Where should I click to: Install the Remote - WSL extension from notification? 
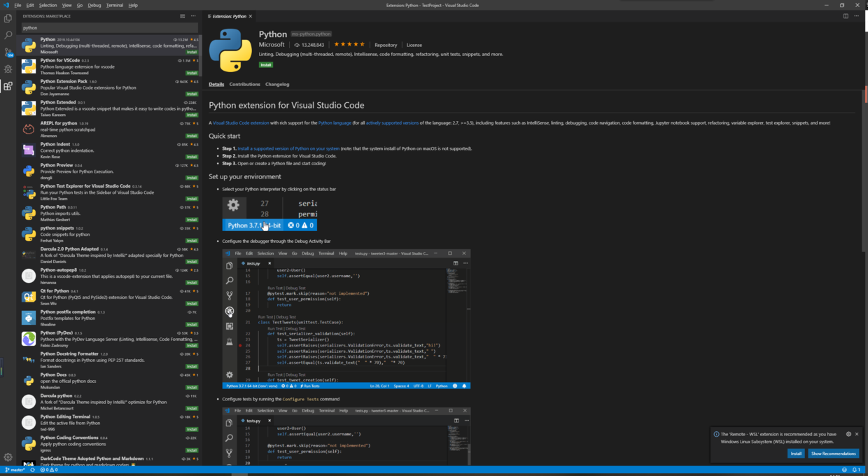[796, 454]
